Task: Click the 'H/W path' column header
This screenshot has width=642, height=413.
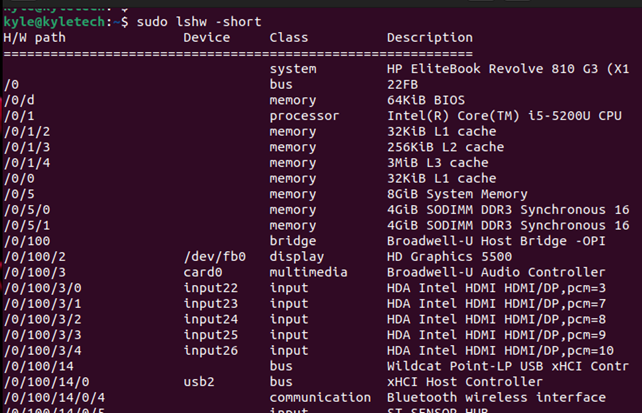Action: pyautogui.click(x=34, y=38)
